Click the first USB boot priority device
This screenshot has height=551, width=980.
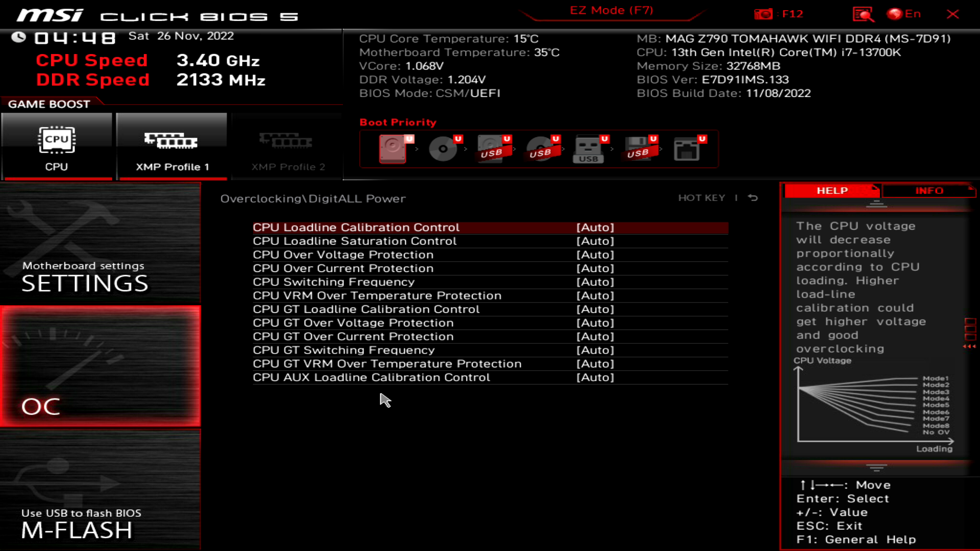493,148
